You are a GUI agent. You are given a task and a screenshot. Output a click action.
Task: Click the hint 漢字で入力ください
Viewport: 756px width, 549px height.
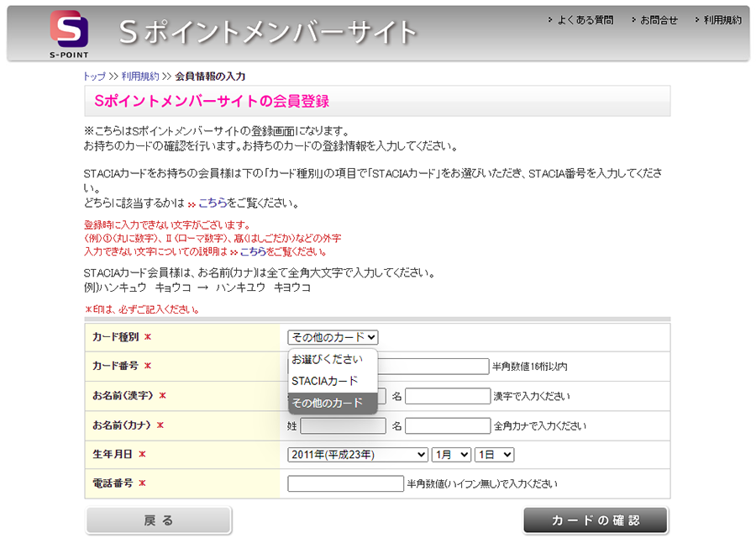[x=532, y=397]
